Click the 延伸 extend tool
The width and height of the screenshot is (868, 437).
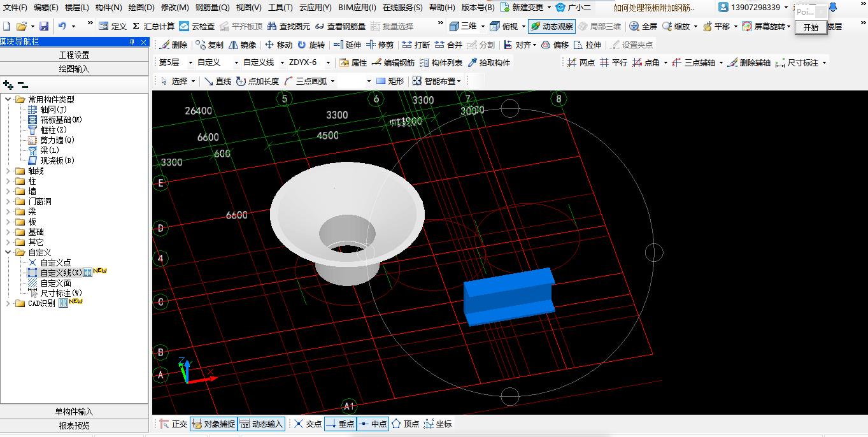[x=347, y=45]
